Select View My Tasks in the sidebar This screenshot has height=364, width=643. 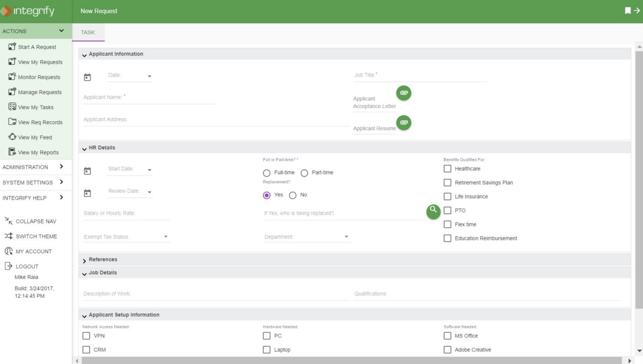coord(36,107)
